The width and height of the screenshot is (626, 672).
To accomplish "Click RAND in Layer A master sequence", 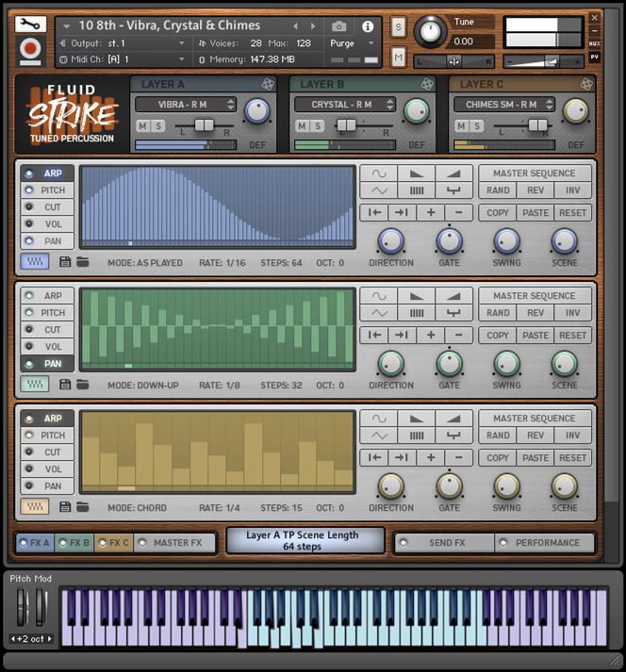I will pos(498,190).
